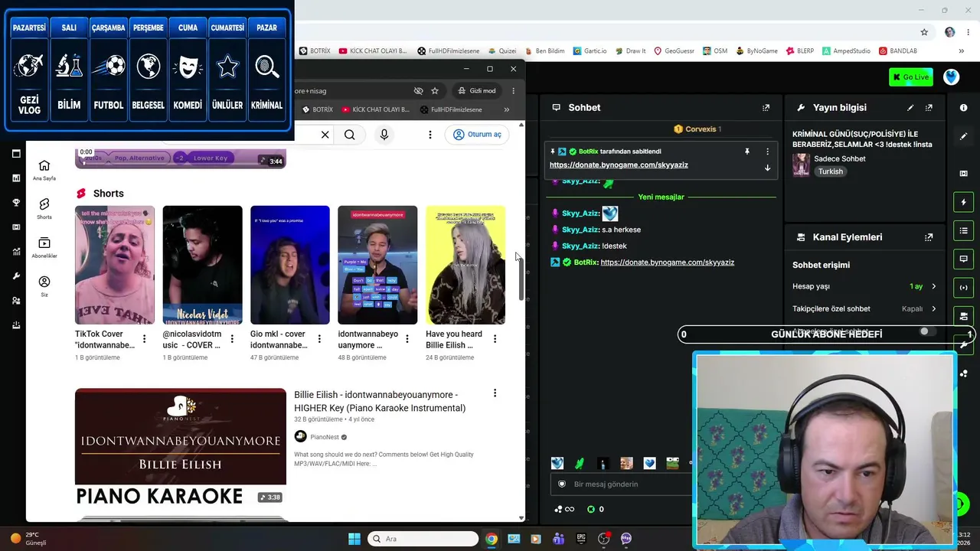
Task: Click the lightning bolt icon in right sidebar
Action: point(963,202)
